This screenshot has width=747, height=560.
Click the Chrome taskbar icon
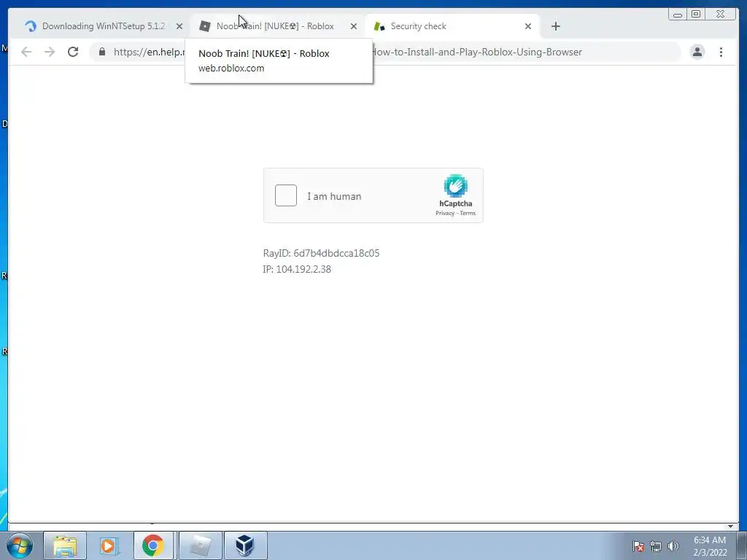coord(153,545)
